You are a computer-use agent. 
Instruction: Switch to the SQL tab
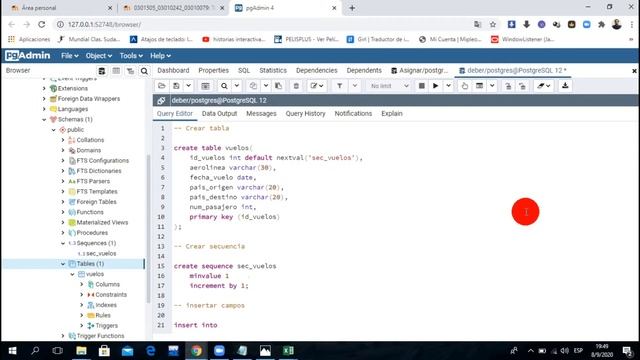tap(244, 71)
